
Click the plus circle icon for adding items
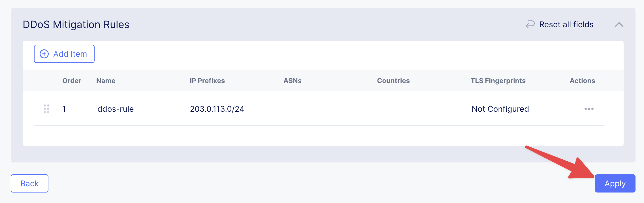44,54
